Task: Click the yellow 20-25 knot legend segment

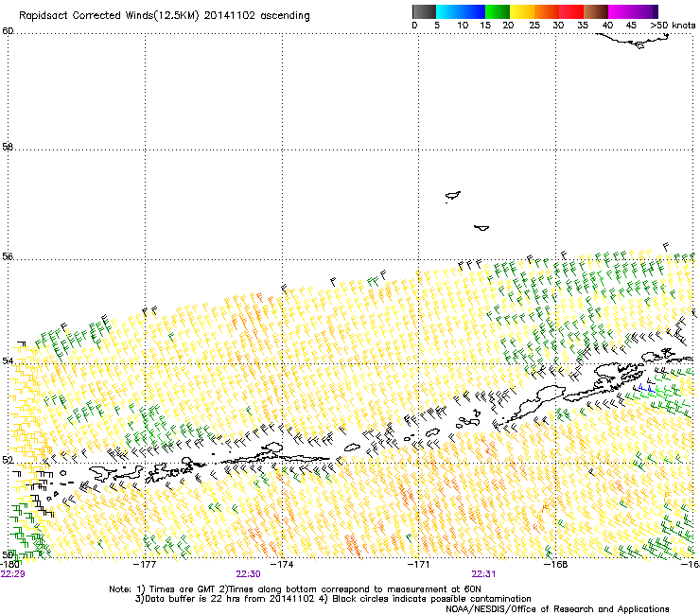Action: (522, 11)
